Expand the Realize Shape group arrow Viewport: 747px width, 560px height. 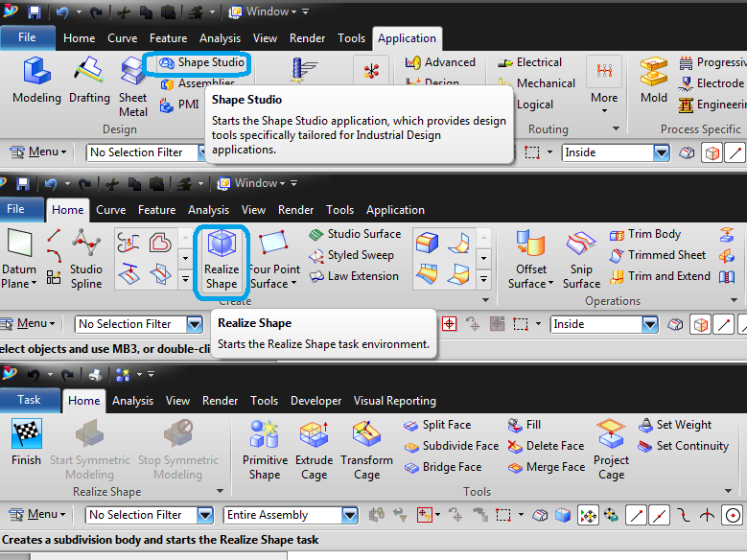[x=221, y=491]
